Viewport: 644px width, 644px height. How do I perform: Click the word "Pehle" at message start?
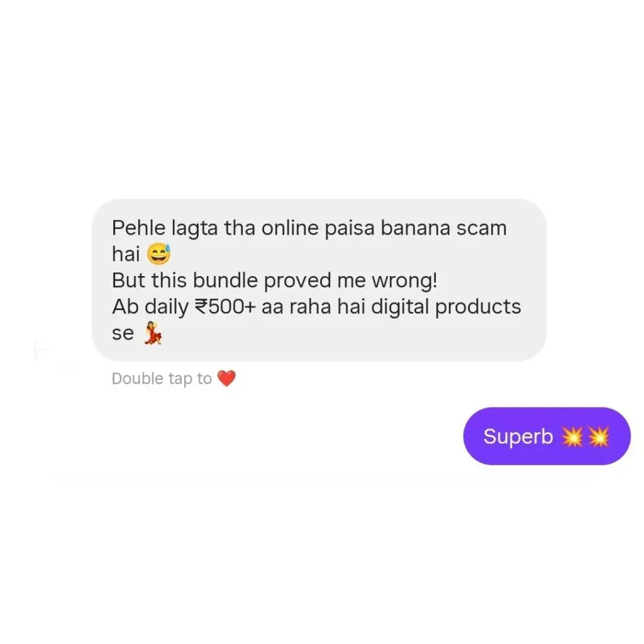[138, 228]
